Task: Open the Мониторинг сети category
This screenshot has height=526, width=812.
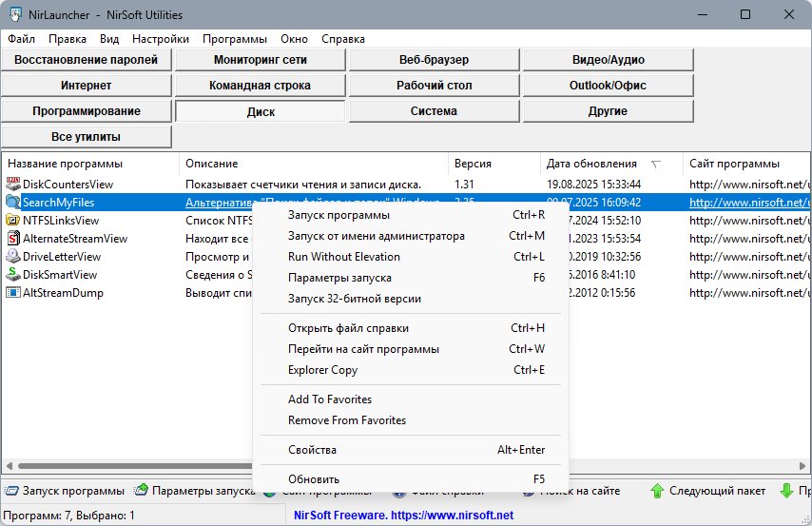Action: (x=260, y=60)
